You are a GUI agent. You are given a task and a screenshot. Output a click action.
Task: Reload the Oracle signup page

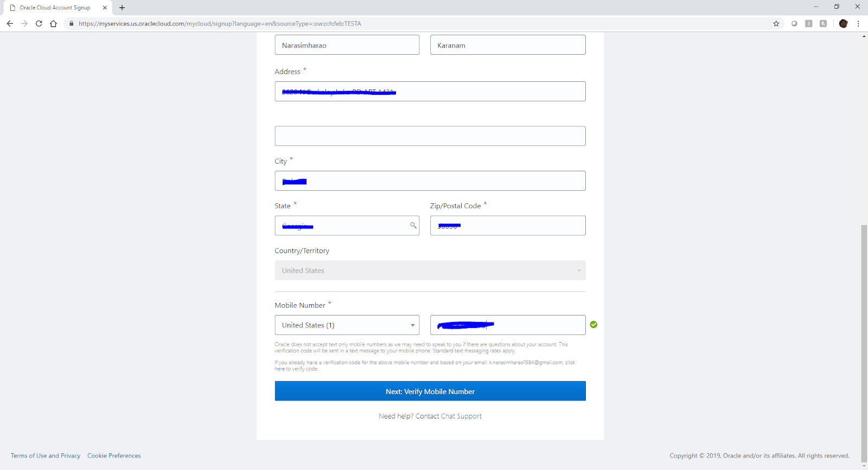point(39,23)
